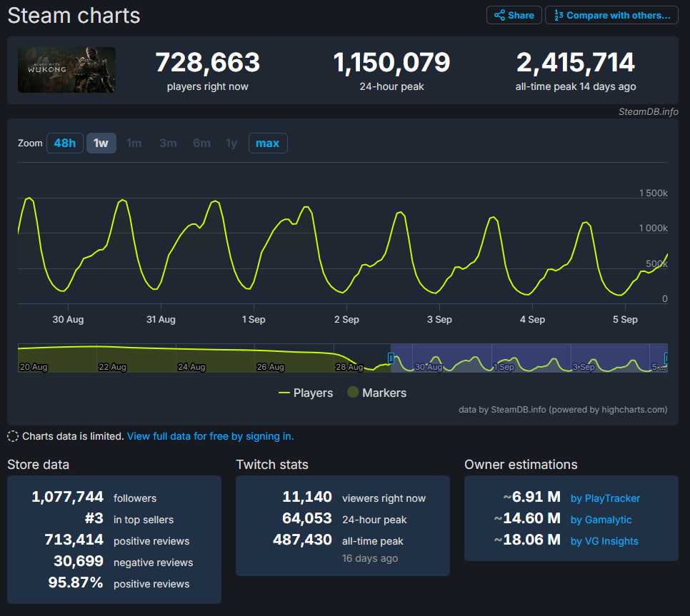This screenshot has width=690, height=616.
Task: Switch the chart zoom to max
Action: 267,143
